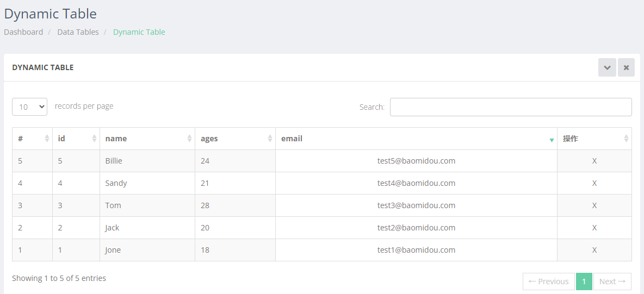Select email test3@baomidou.com

coord(417,205)
